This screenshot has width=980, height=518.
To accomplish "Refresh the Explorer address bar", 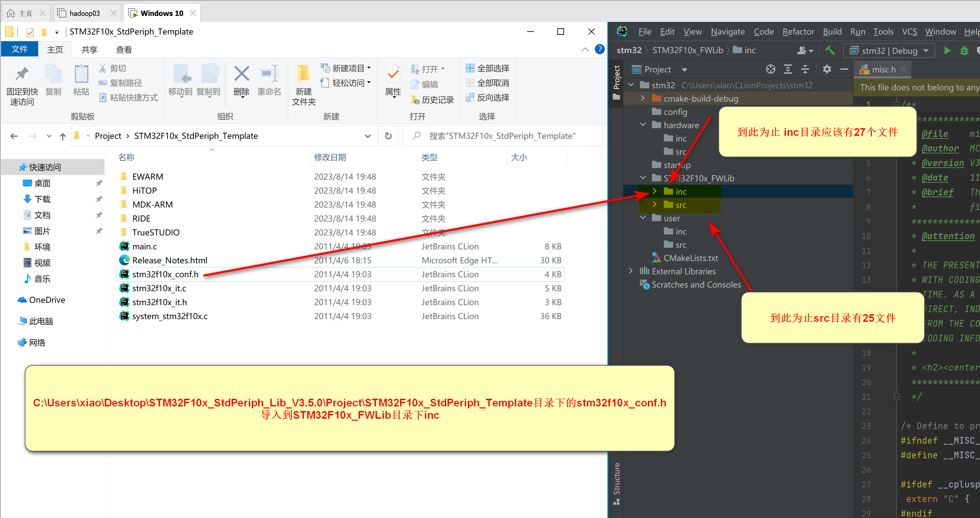I will coord(388,136).
